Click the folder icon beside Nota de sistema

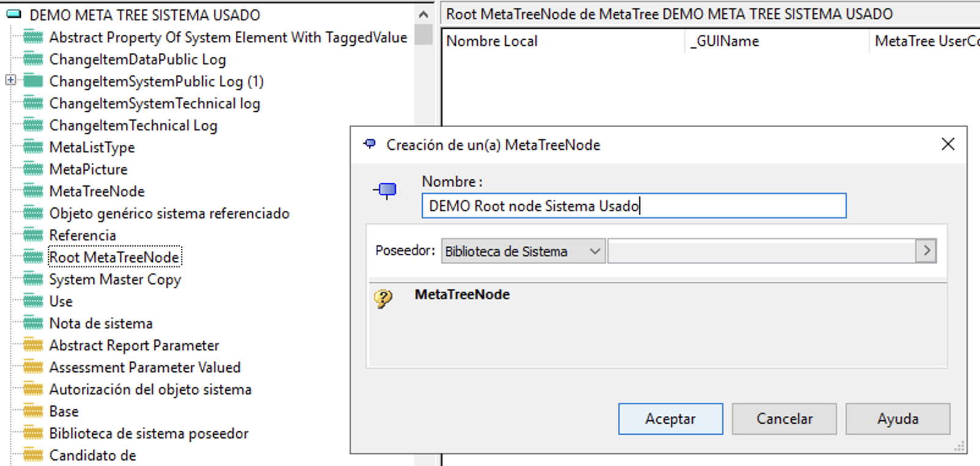(x=33, y=324)
